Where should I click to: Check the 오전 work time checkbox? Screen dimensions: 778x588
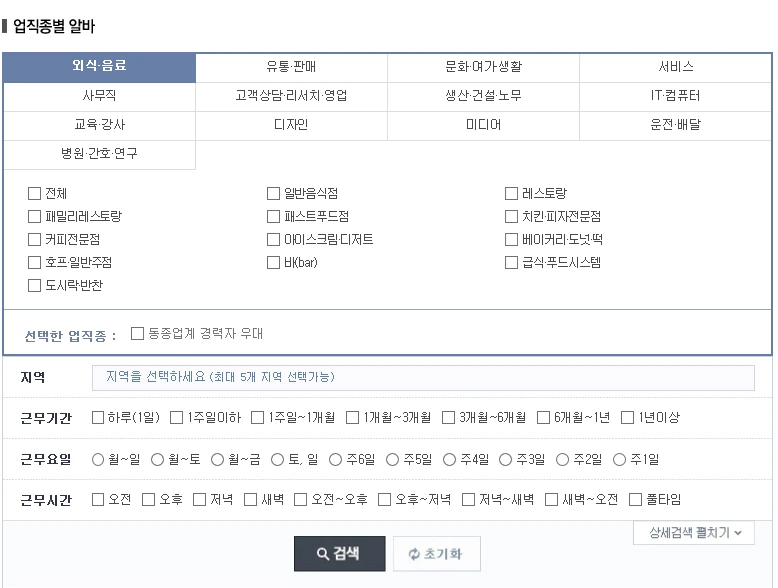(98, 500)
